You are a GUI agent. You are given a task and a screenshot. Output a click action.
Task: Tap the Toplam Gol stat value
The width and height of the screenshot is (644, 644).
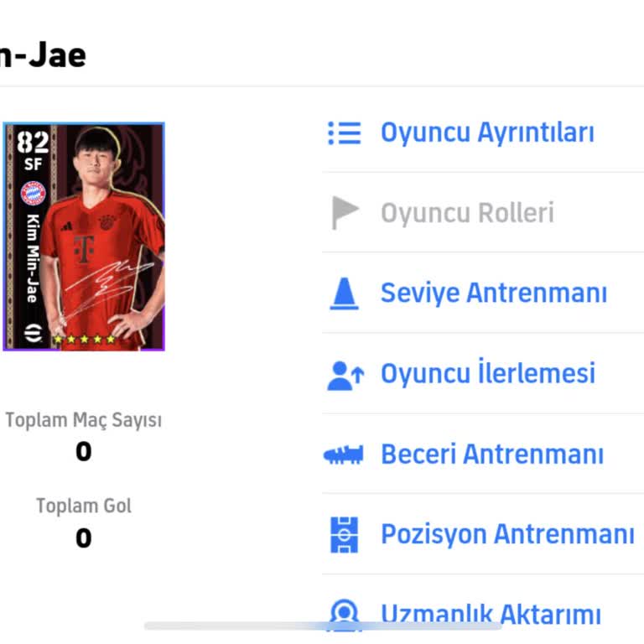pos(83,538)
